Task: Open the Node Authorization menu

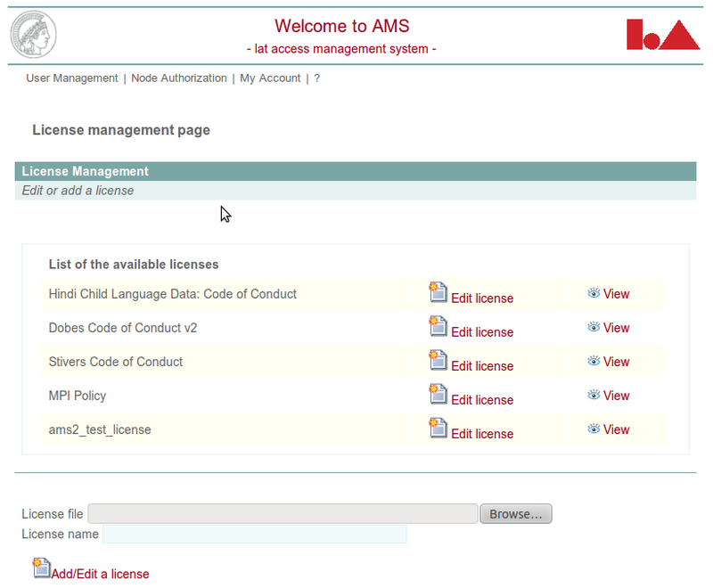Action: (x=179, y=78)
